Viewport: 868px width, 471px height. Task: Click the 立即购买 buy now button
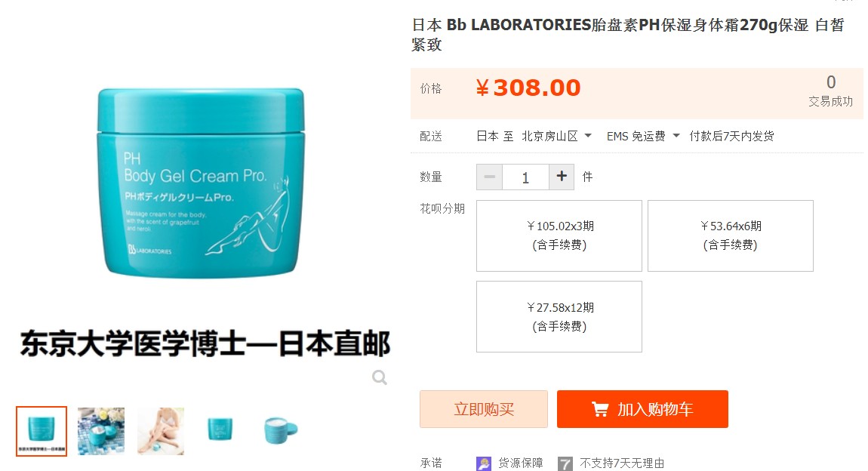point(484,409)
